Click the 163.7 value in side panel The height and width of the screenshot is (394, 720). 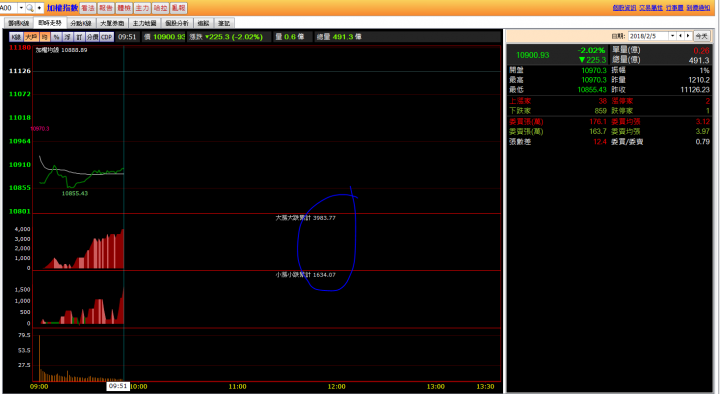coord(598,131)
